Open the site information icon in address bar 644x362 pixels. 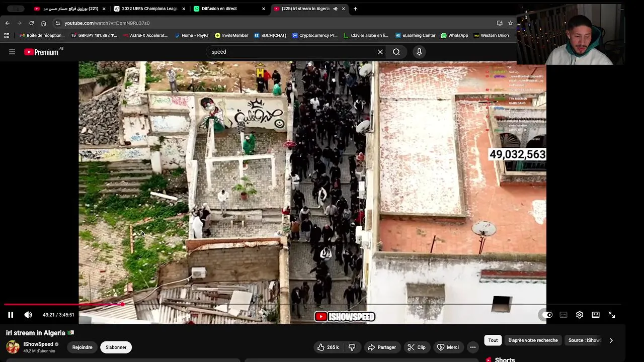[x=58, y=23]
